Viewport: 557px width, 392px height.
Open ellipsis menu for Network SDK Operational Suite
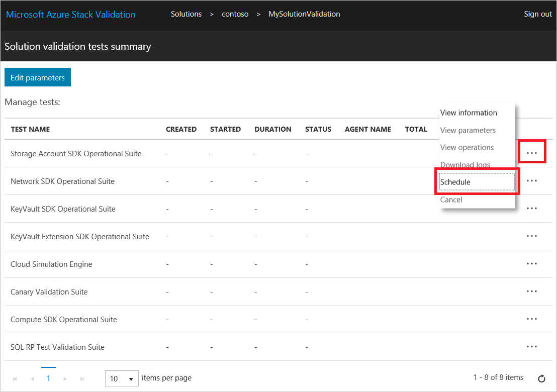coord(531,181)
